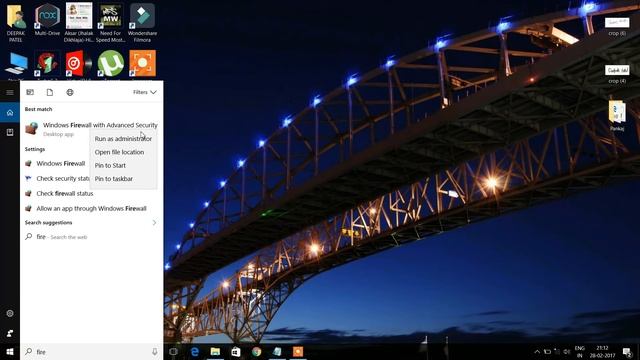The height and width of the screenshot is (360, 640).
Task: Launch Need For Speed Most Wanted shortcut
Action: pos(111,23)
